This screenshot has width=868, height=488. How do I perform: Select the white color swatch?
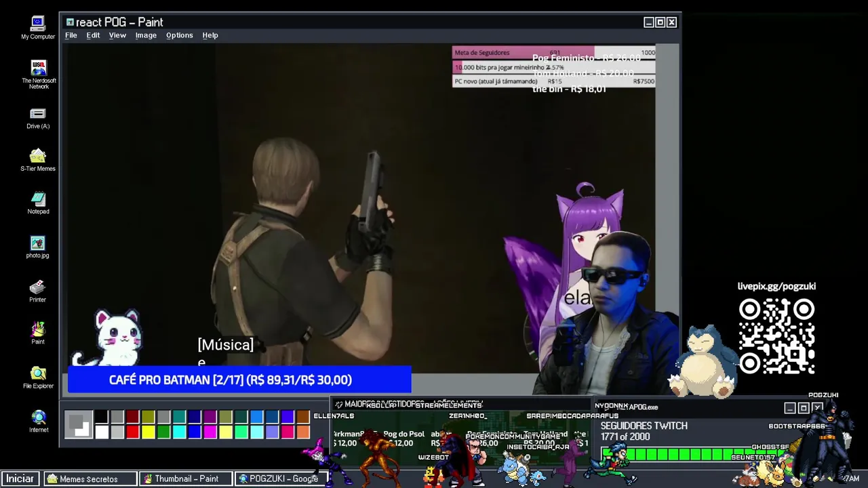101,432
